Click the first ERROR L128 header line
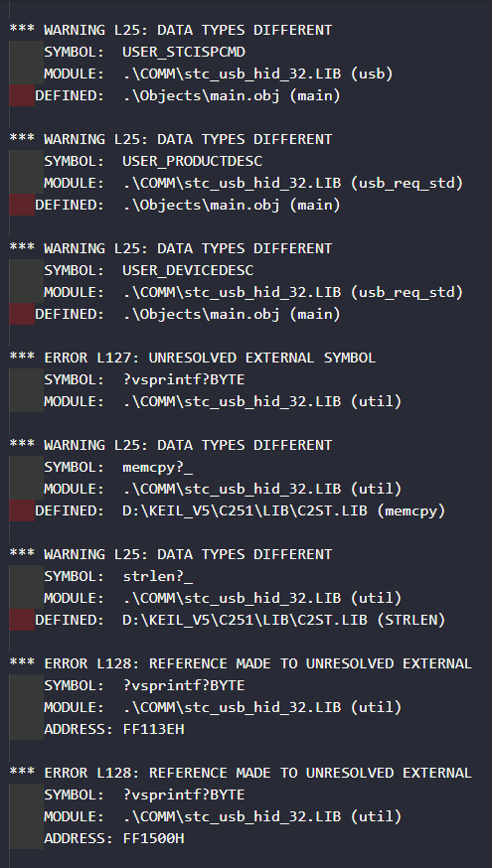The height and width of the screenshot is (868, 492). pos(241,663)
